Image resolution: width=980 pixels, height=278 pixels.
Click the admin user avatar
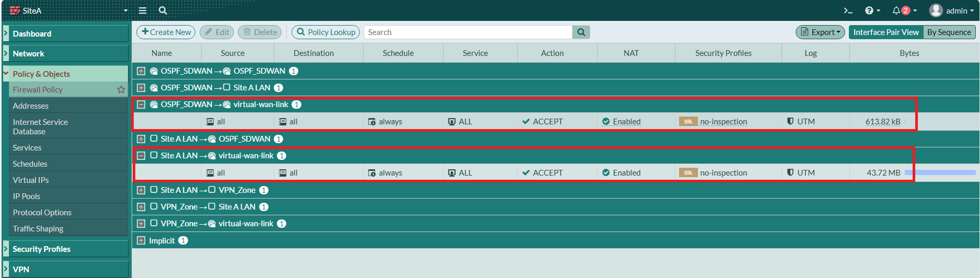click(x=936, y=10)
